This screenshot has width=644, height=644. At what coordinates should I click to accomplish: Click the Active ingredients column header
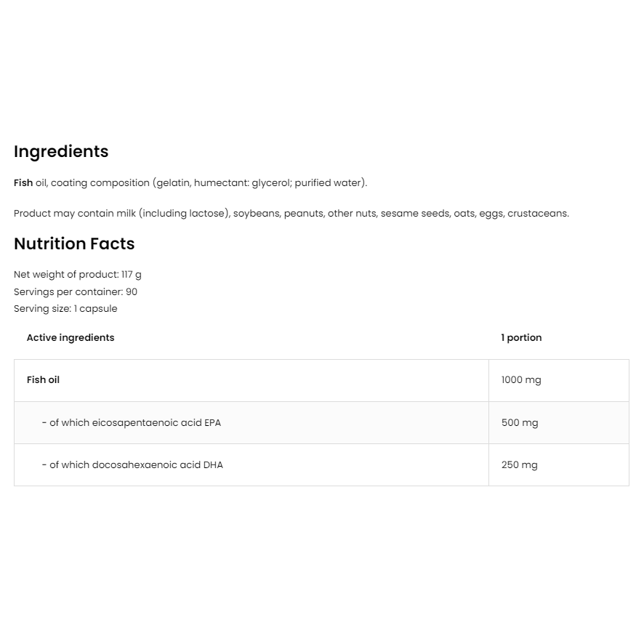coord(71,337)
